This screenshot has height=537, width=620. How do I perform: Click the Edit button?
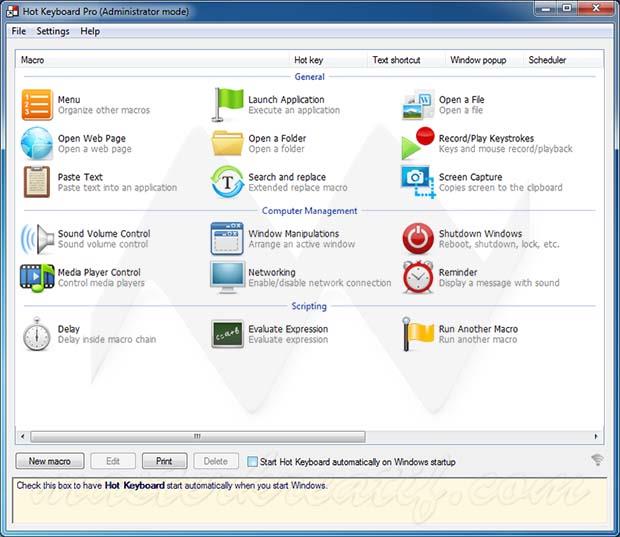[x=113, y=461]
